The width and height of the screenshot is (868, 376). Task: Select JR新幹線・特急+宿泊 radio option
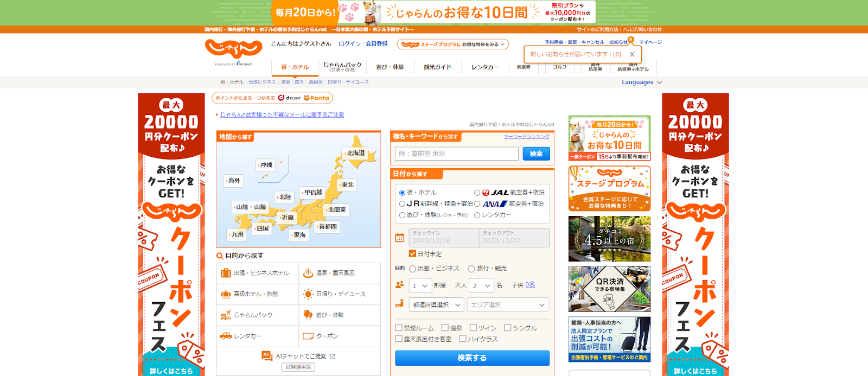(402, 204)
